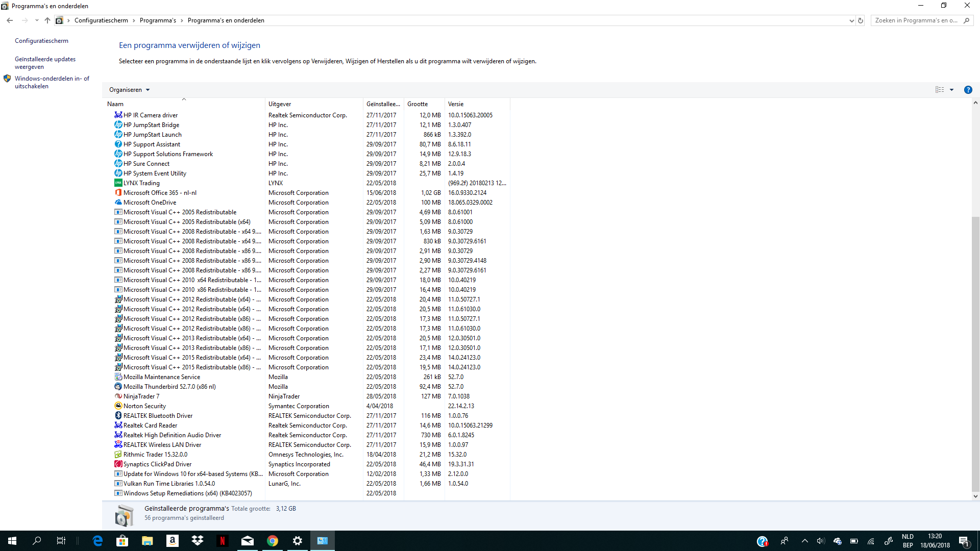Open the help question mark icon
Viewport: 980px width, 551px height.
point(968,90)
